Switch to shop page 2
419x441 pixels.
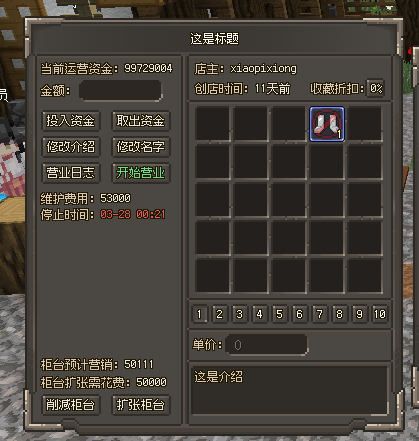[x=219, y=314]
